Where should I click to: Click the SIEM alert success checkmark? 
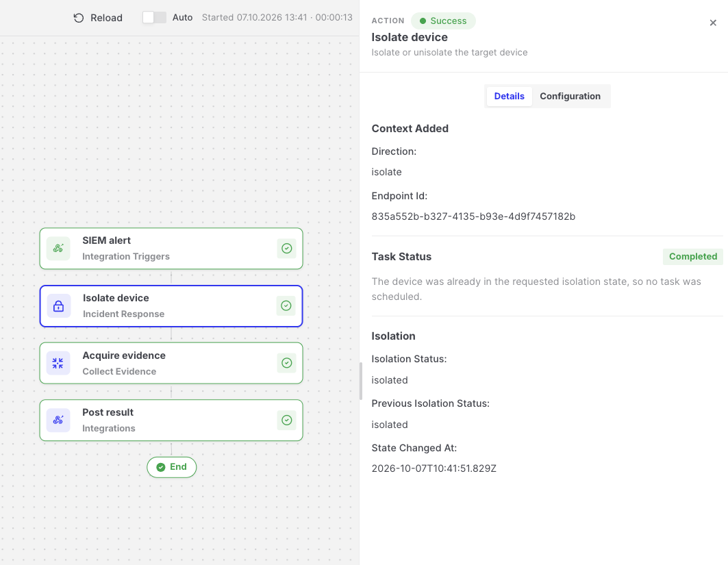[286, 249]
